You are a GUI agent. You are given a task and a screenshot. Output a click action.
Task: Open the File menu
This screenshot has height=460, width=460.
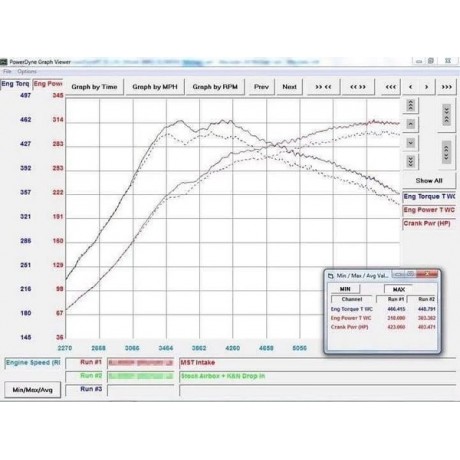click(7, 72)
